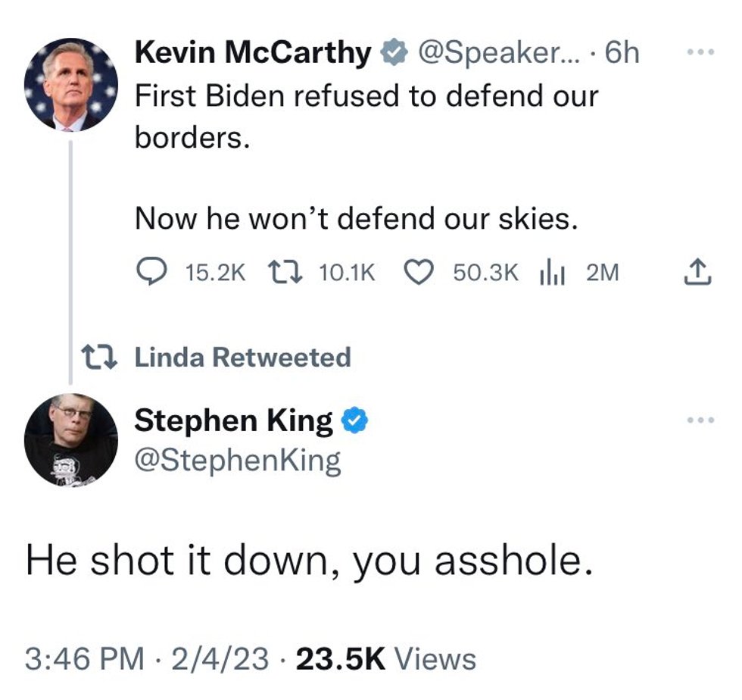Image resolution: width=742 pixels, height=700 pixels.
Task: Click the Kevin McCarthy display name
Action: (253, 54)
